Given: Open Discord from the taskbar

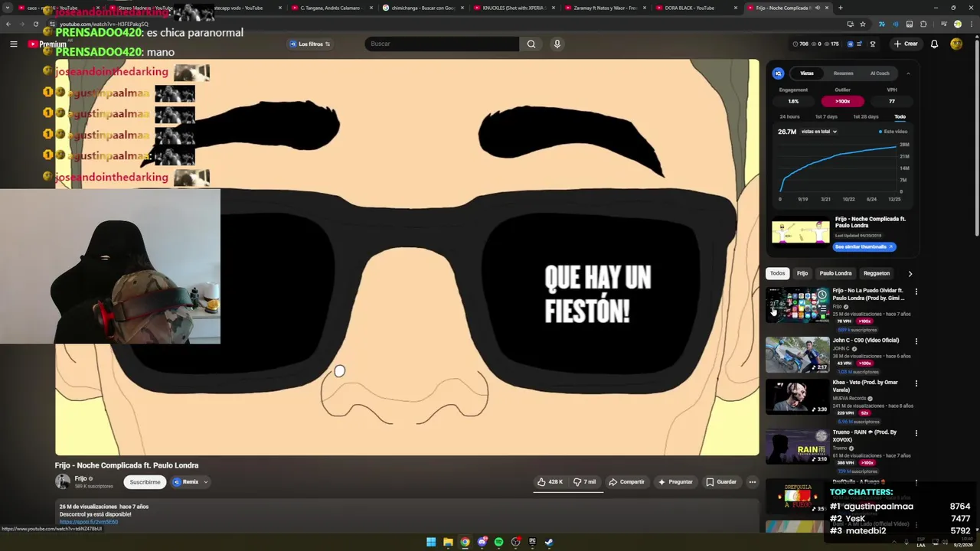Looking at the screenshot, I should (482, 543).
